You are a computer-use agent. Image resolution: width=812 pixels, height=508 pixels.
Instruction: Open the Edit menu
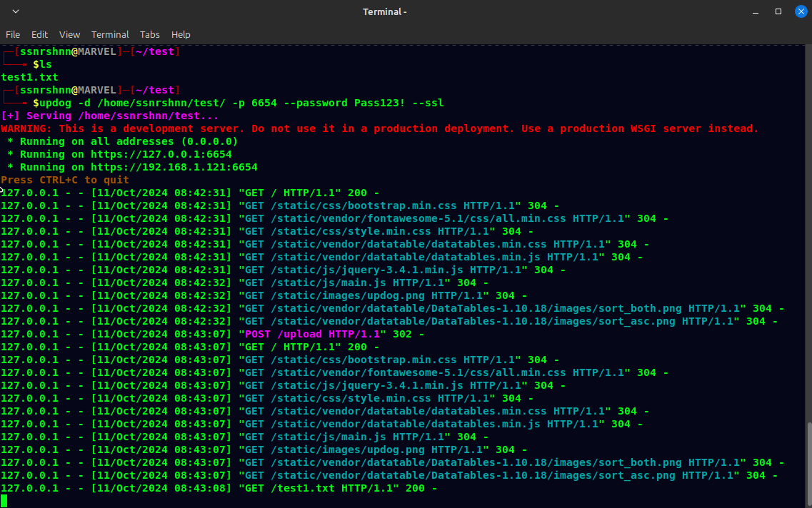[39, 34]
